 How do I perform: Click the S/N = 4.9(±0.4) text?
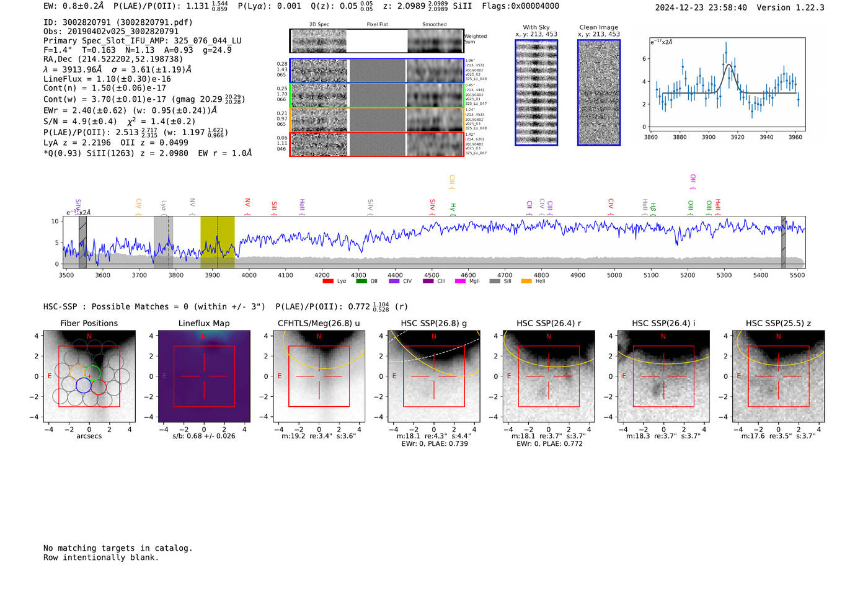(x=80, y=122)
